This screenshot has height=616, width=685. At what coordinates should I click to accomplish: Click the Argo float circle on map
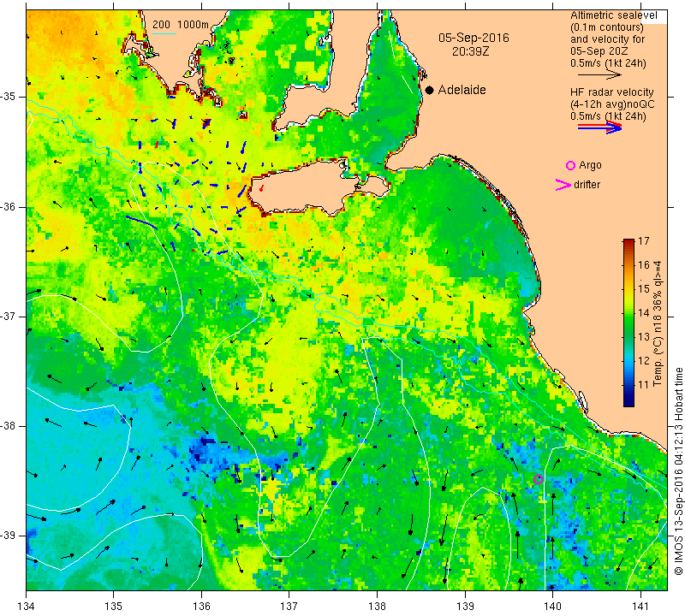click(x=538, y=479)
